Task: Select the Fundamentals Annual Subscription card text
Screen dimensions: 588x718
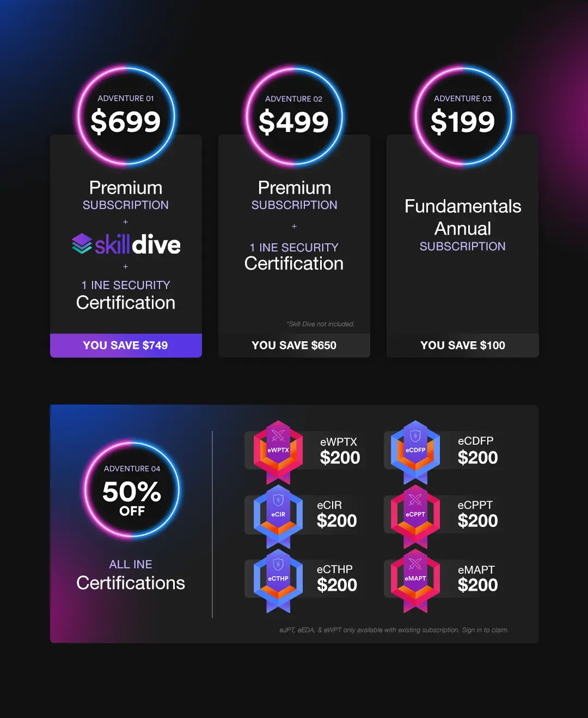Action: pyautogui.click(x=463, y=224)
